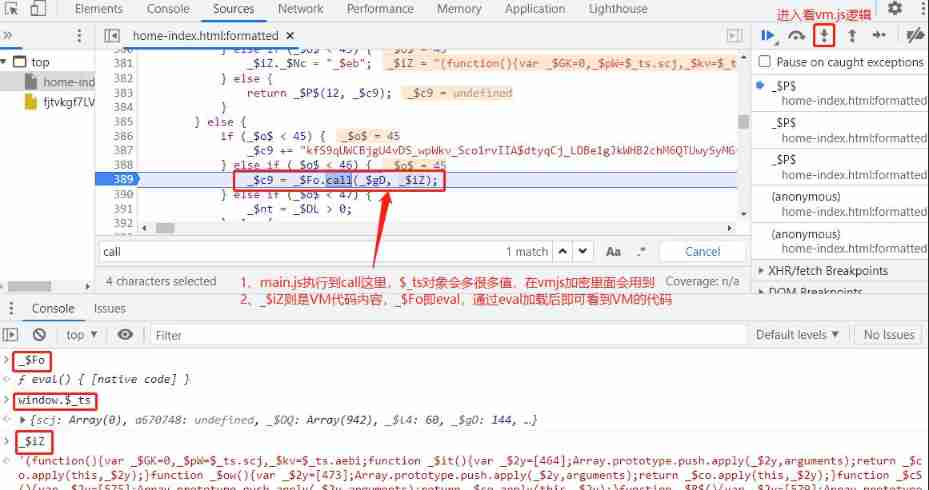Open the Memory tab
Image resolution: width=929 pixels, height=490 pixels.
click(459, 9)
